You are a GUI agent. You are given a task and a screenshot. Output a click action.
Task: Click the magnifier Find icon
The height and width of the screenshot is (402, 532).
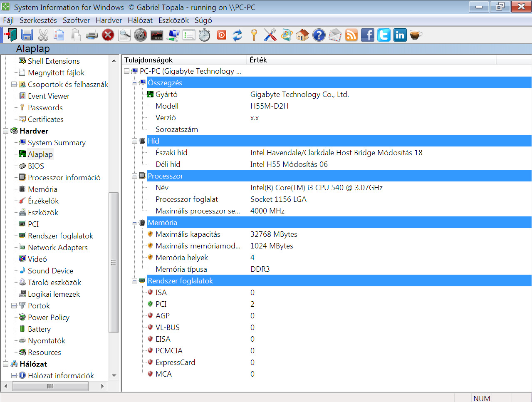tap(124, 35)
